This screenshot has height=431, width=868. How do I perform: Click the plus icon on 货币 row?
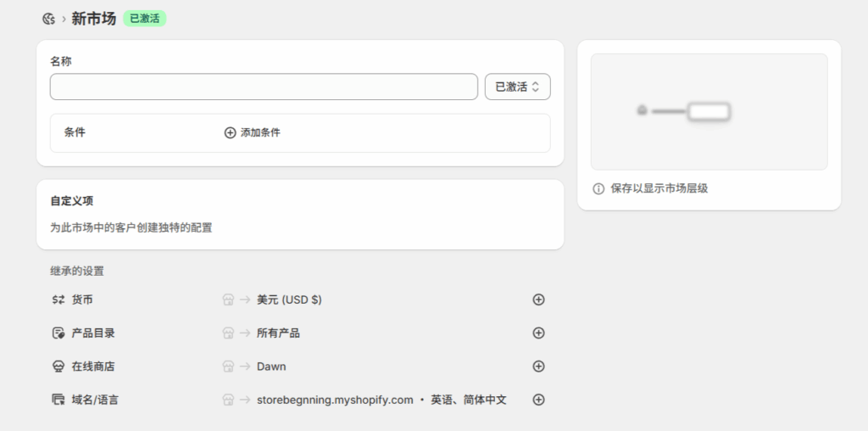click(x=538, y=299)
